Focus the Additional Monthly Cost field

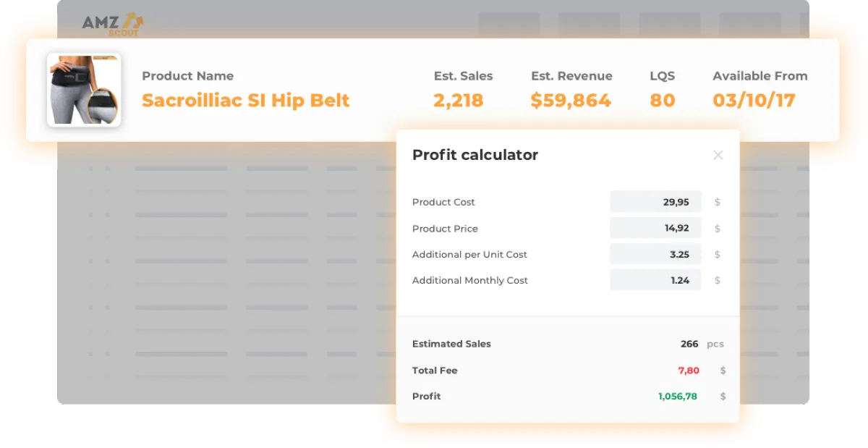coord(655,280)
